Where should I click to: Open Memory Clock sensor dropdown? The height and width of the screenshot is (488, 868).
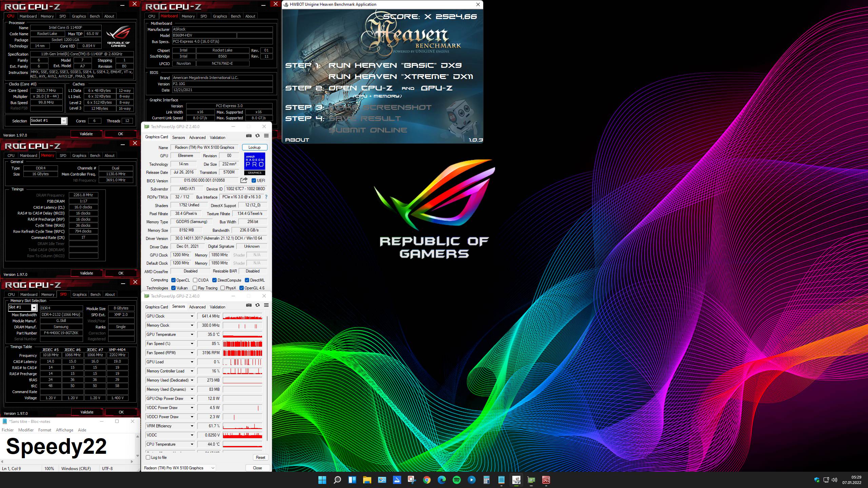192,325
